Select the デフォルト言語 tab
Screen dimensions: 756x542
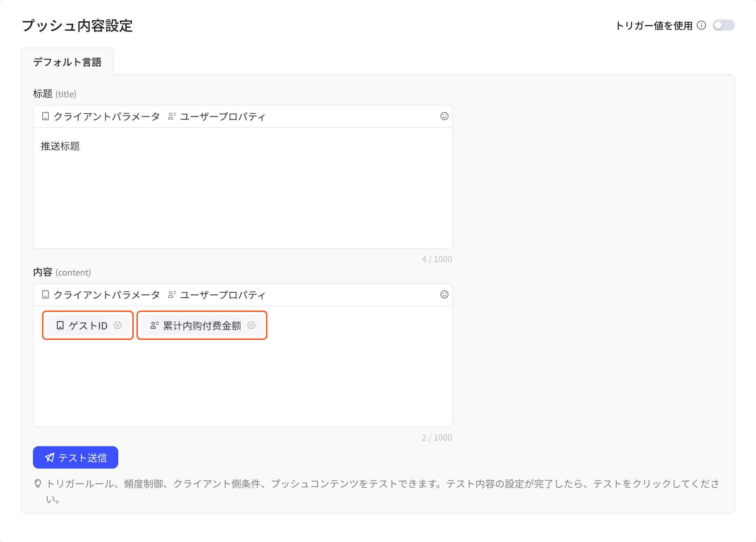[67, 62]
